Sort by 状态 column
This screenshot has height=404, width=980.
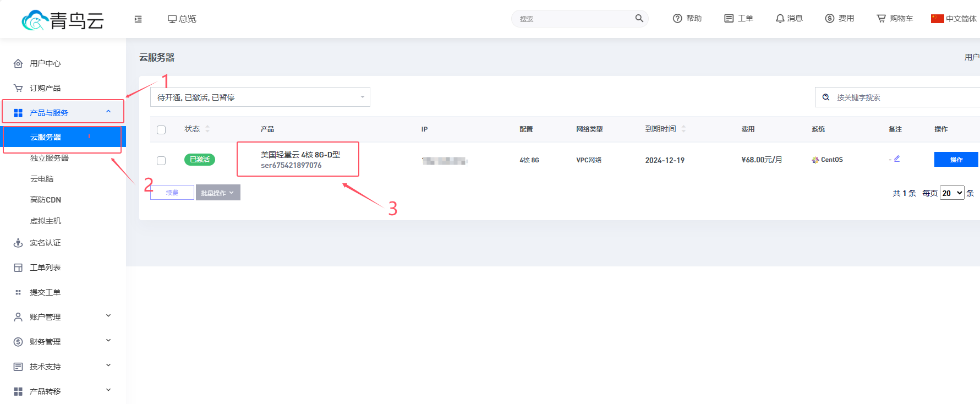(207, 129)
